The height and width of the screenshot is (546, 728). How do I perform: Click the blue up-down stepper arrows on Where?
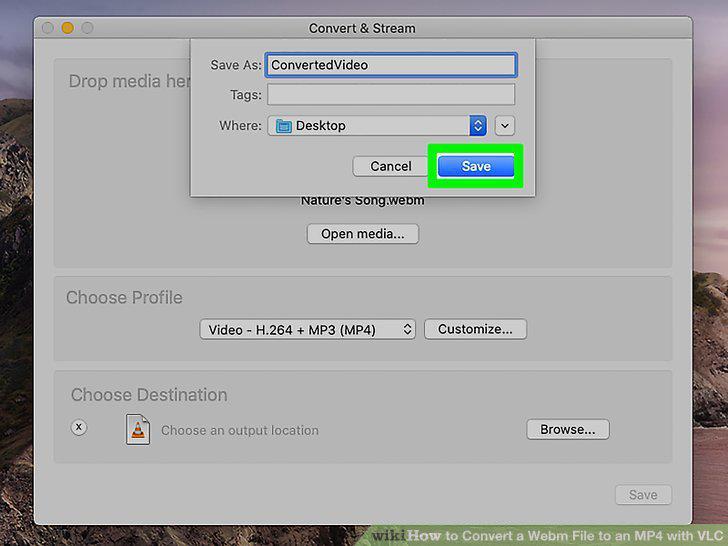point(478,125)
